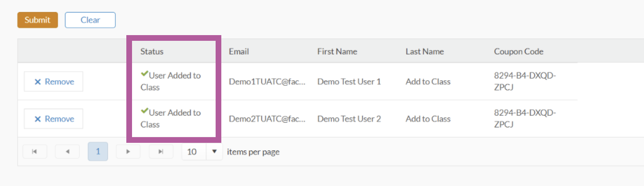Remove Demo Test User 1 row

(54, 82)
